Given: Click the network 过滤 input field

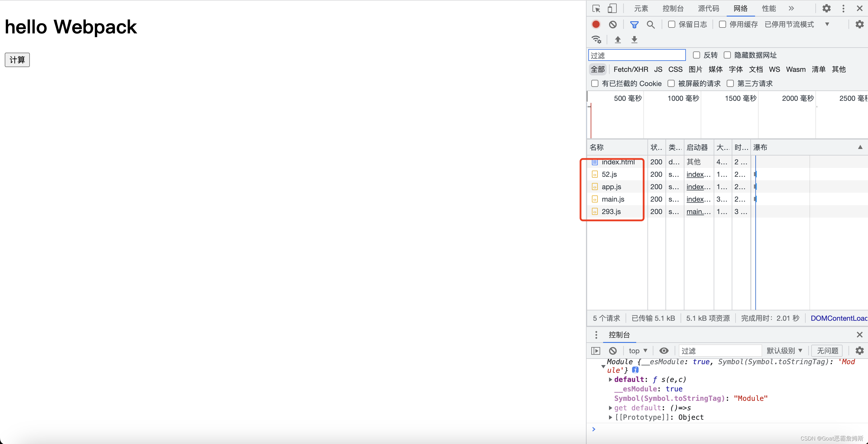Looking at the screenshot, I should (637, 55).
